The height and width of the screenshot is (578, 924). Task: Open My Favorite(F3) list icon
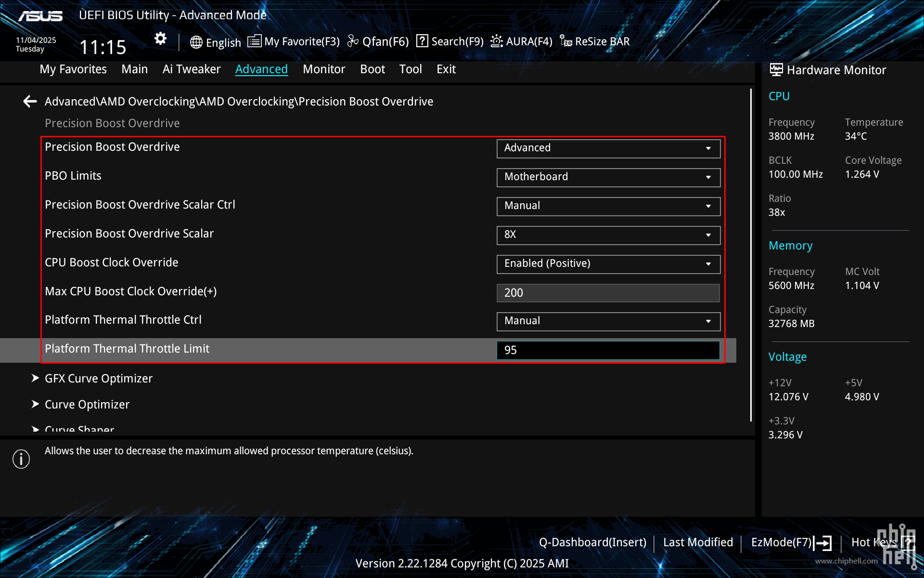click(255, 41)
